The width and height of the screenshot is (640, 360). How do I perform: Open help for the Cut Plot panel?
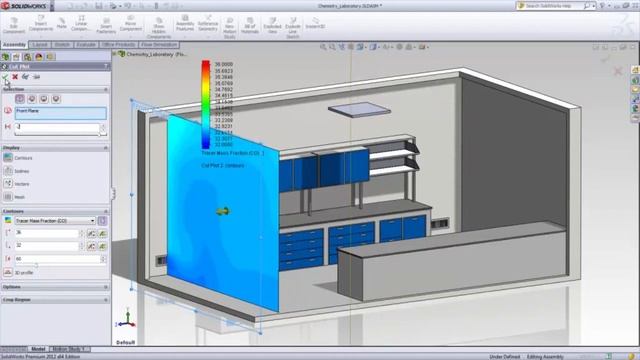107,66
